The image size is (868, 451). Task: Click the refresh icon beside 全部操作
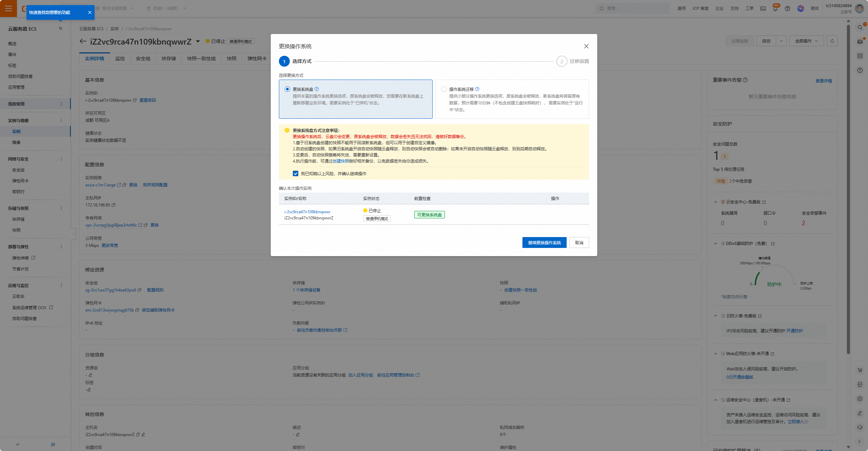(832, 41)
